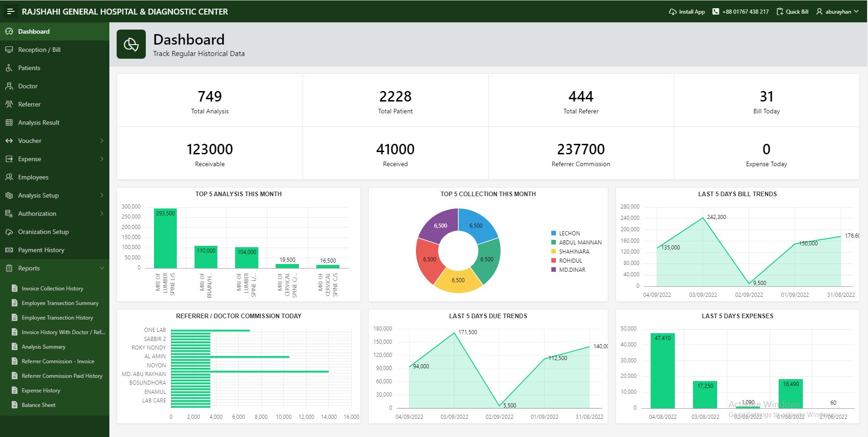The width and height of the screenshot is (868, 437).
Task: Open Analysis Result grid icon
Action: (x=9, y=122)
